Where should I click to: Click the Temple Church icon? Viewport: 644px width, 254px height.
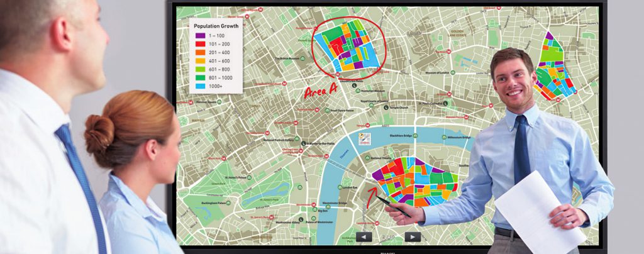pyautogui.click(x=386, y=108)
